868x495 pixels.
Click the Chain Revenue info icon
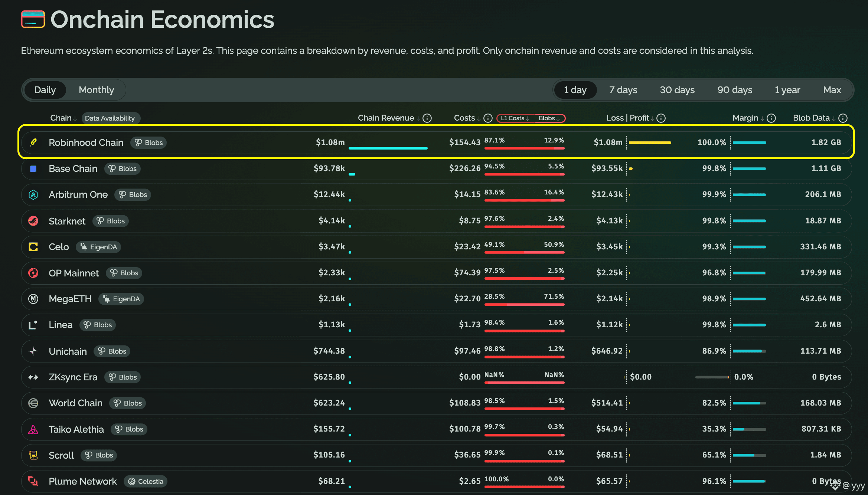(x=427, y=118)
